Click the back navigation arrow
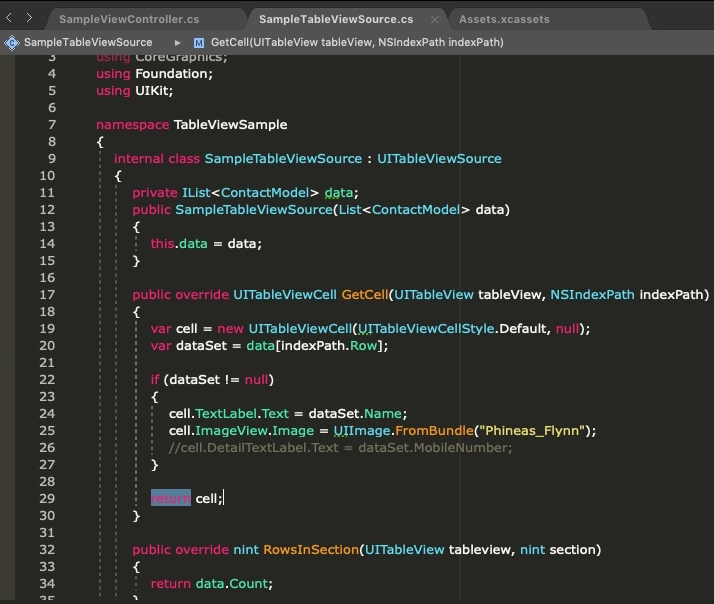Viewport: 714px width, 604px height. (x=10, y=18)
